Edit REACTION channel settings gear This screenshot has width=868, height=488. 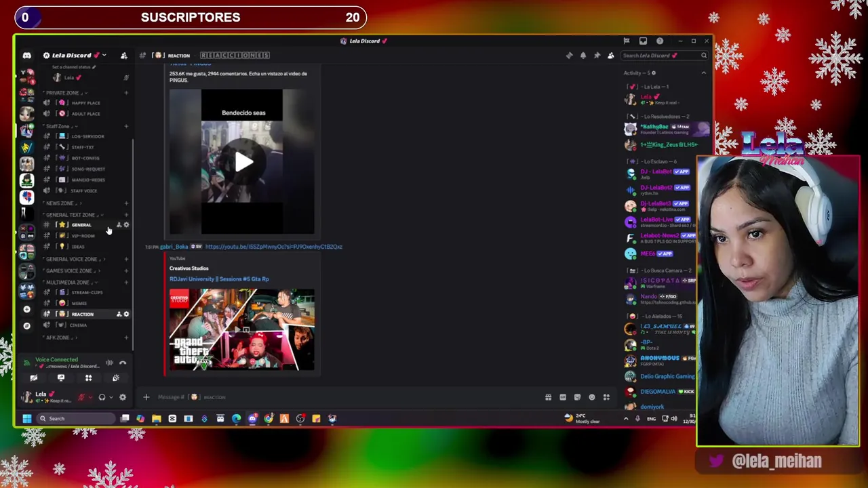126,314
